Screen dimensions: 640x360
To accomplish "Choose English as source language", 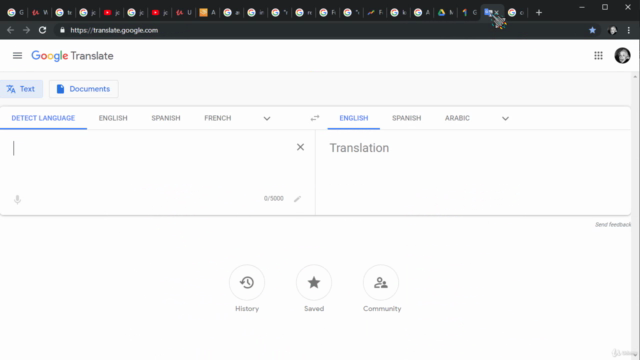I will pyautogui.click(x=113, y=118).
